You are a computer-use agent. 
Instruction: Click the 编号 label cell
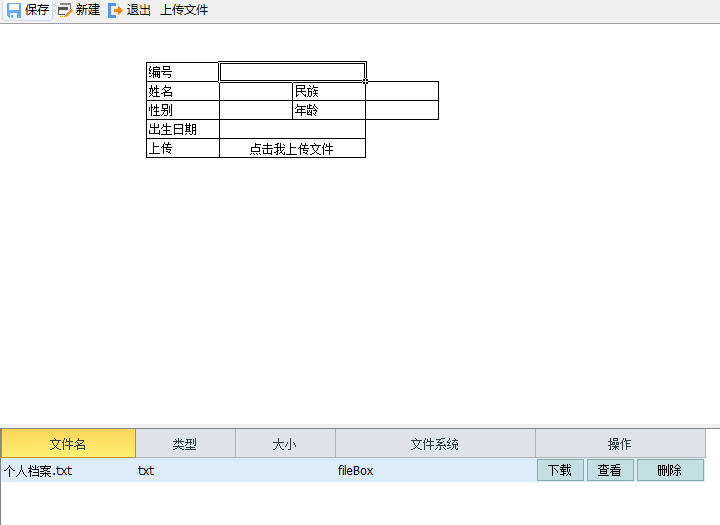tap(183, 72)
